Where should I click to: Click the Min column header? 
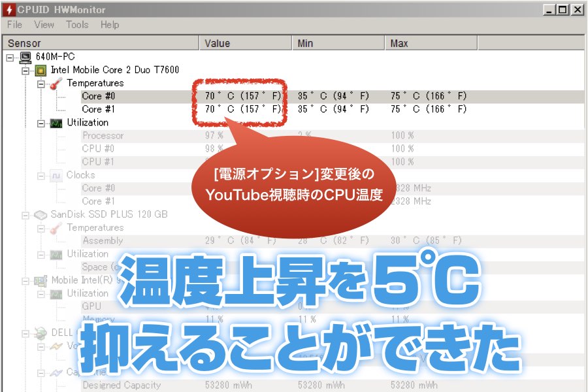pyautogui.click(x=307, y=42)
